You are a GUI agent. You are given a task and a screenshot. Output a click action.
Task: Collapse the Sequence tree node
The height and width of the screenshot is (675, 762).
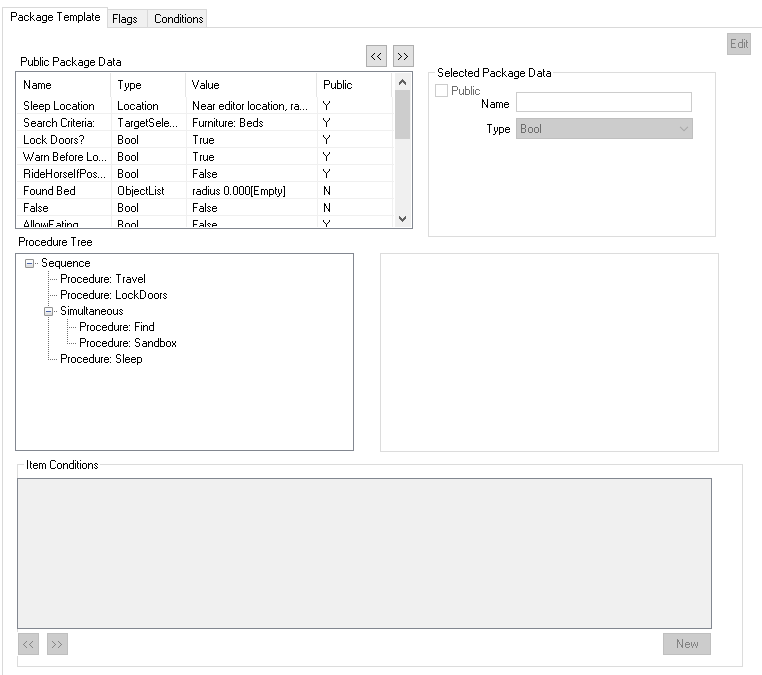tap(30, 263)
